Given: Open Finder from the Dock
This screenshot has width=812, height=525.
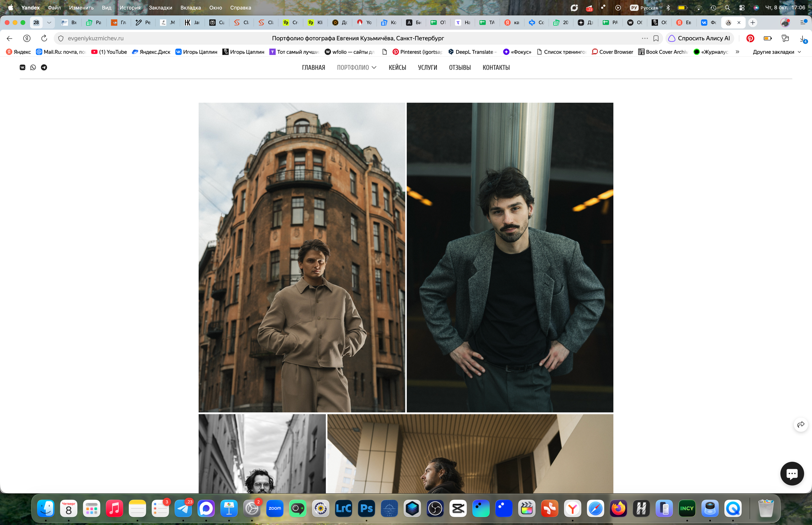Looking at the screenshot, I should tap(46, 509).
